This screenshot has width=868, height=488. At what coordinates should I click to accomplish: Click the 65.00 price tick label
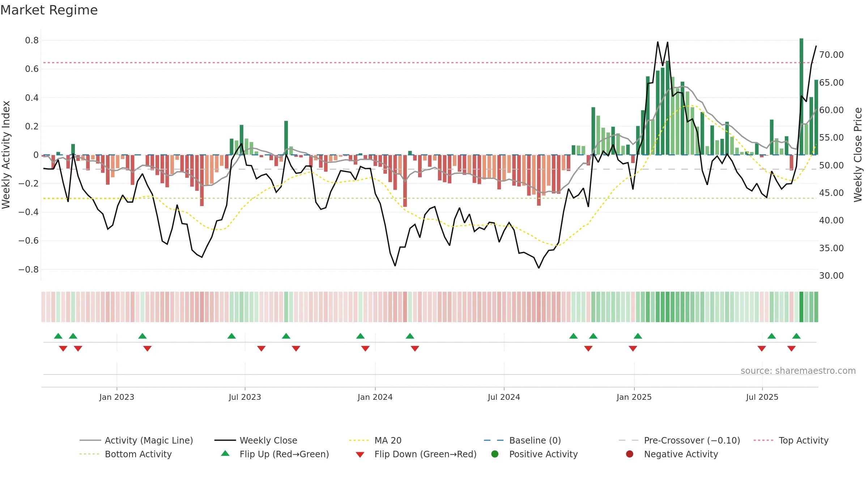(x=831, y=82)
